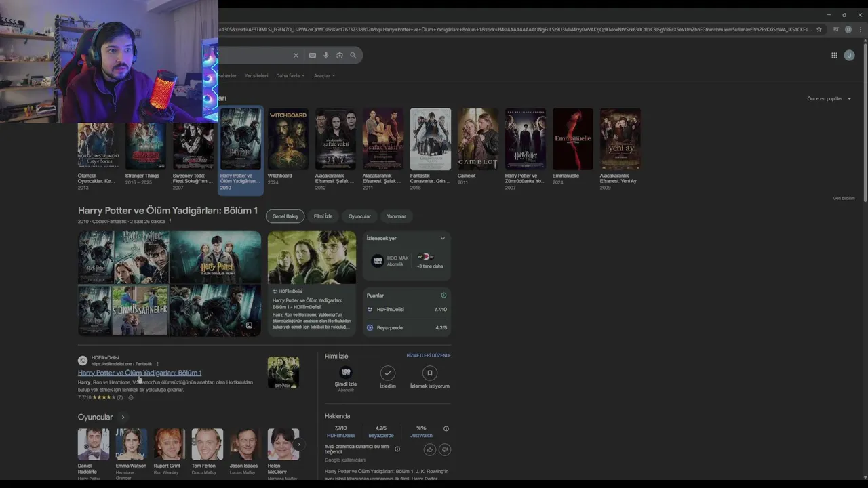Open the Araçlar dropdown
The height and width of the screenshot is (488, 868).
[324, 75]
